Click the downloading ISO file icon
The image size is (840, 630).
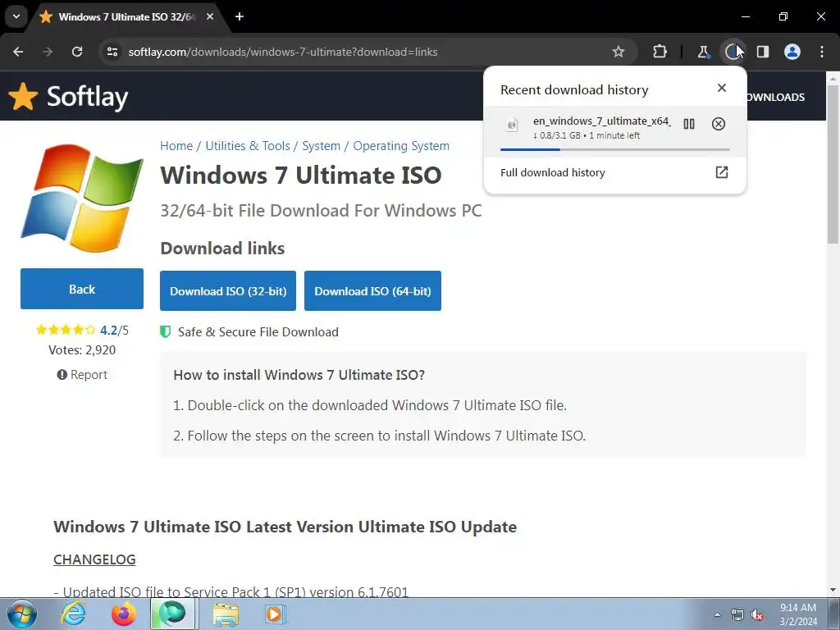pyautogui.click(x=512, y=126)
